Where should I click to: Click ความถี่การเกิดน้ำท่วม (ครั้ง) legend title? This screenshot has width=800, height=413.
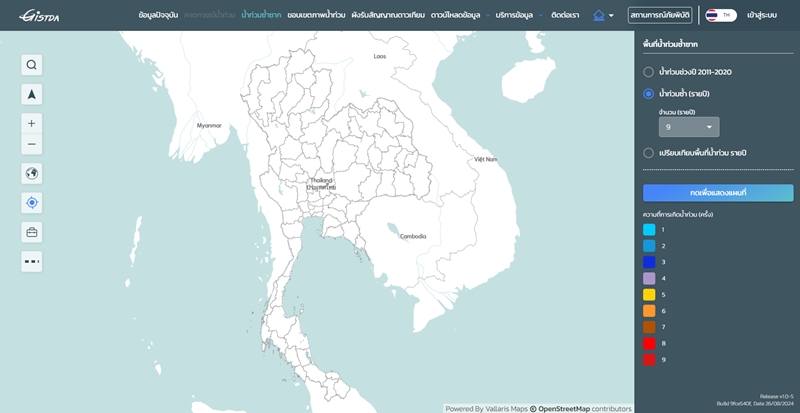pyautogui.click(x=678, y=214)
